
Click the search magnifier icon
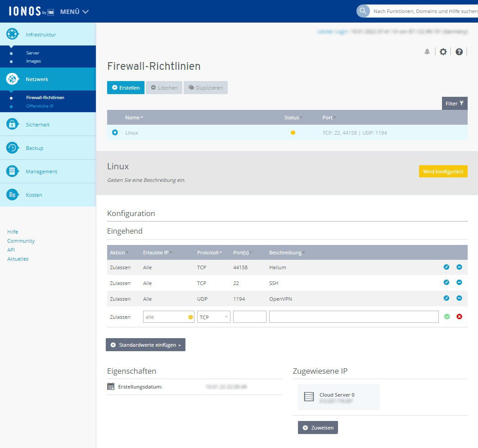point(363,11)
